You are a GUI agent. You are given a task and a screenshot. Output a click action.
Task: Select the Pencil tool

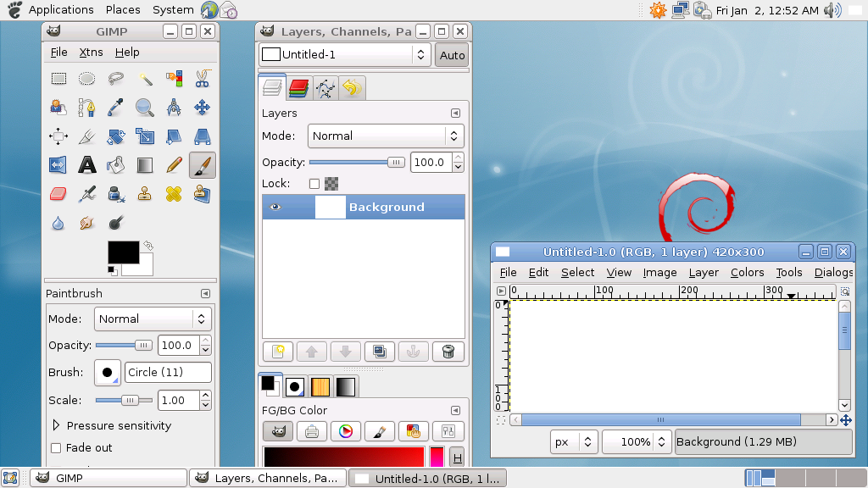pyautogui.click(x=173, y=165)
